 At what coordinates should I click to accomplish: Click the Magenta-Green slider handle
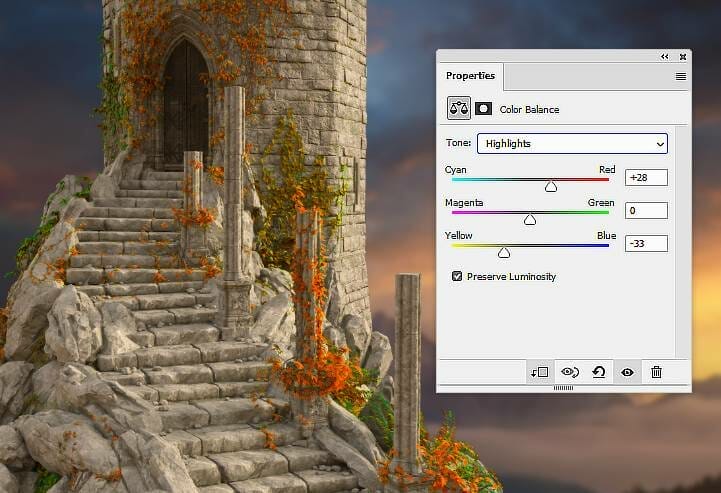[x=530, y=219]
